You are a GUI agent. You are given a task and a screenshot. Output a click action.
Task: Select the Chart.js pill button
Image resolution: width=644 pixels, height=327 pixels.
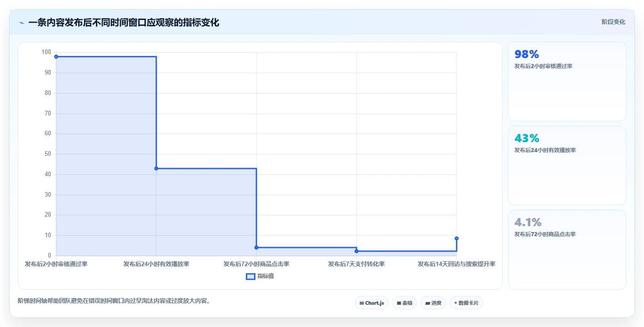371,303
